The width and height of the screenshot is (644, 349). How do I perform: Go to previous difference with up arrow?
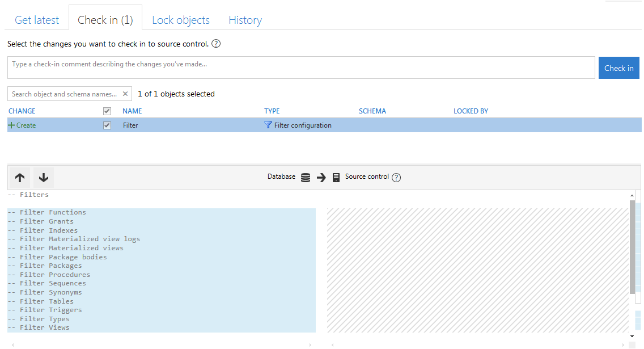pyautogui.click(x=20, y=178)
